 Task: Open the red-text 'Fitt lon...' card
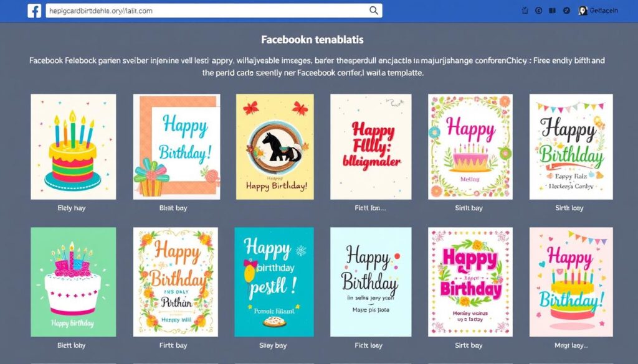pos(371,146)
